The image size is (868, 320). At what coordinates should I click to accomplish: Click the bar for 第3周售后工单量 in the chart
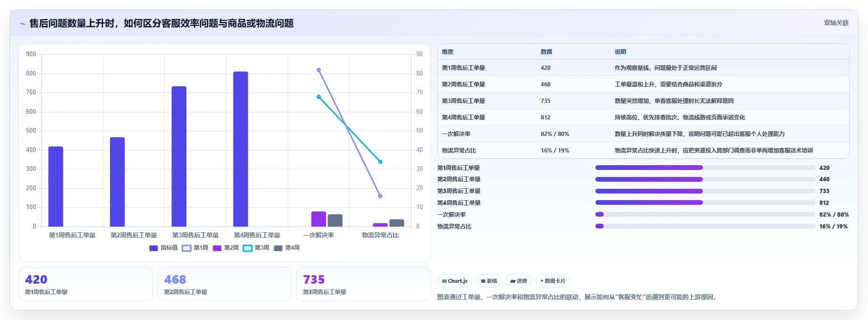coord(179,156)
